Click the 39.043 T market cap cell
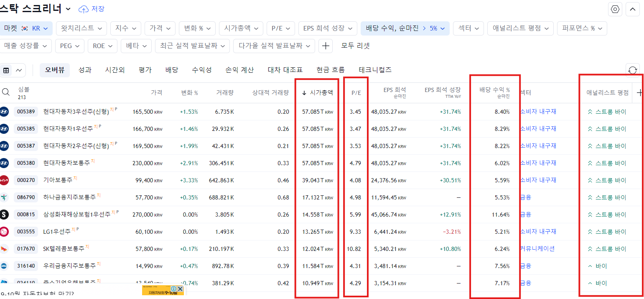The width and height of the screenshot is (644, 299). click(318, 180)
